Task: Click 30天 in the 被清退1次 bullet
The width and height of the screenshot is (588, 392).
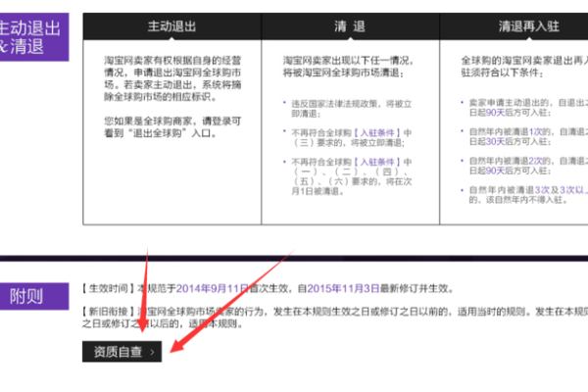Action: click(x=495, y=141)
